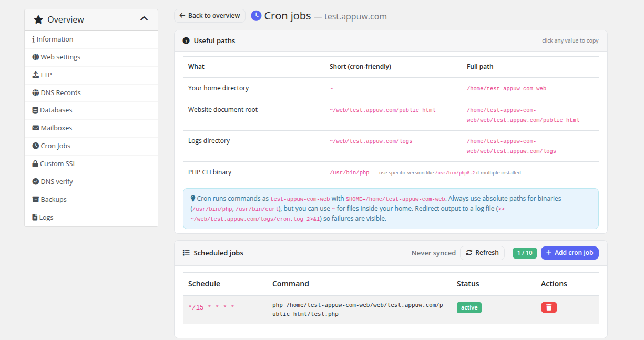Copy the /usr/bin/php binary path
This screenshot has height=340, width=644.
pos(350,173)
